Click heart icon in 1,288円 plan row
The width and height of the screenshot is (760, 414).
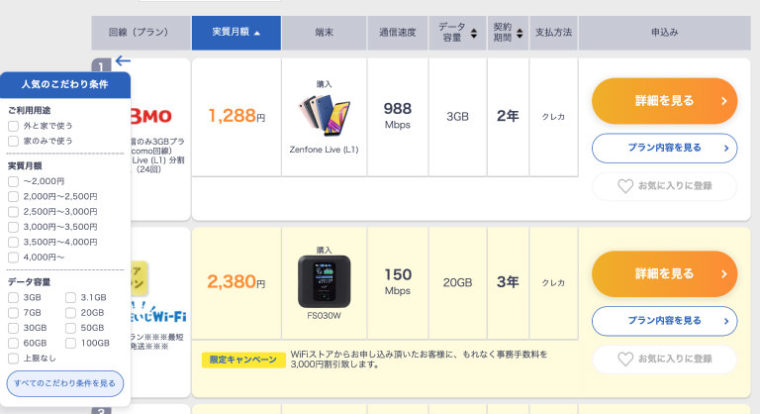[625, 186]
